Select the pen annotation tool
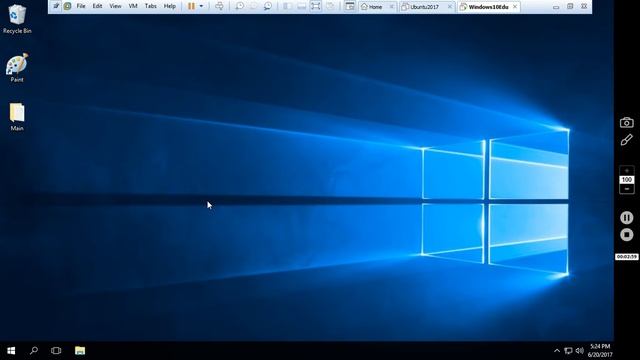Viewport: 640px width, 360px height. click(x=627, y=140)
